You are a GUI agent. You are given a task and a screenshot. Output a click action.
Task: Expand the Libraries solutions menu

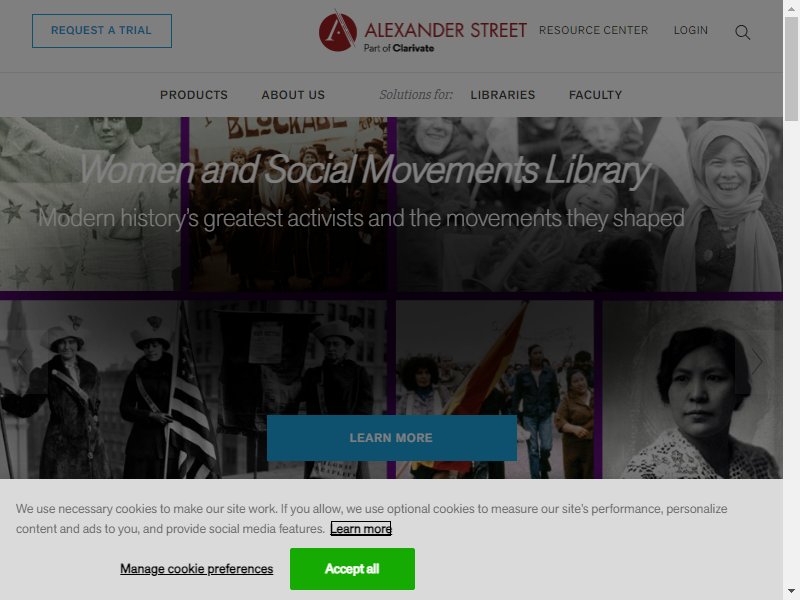pyautogui.click(x=503, y=95)
